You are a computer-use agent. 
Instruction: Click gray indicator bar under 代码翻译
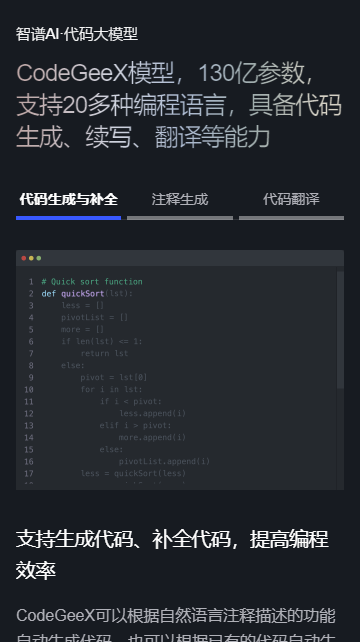coord(291,218)
